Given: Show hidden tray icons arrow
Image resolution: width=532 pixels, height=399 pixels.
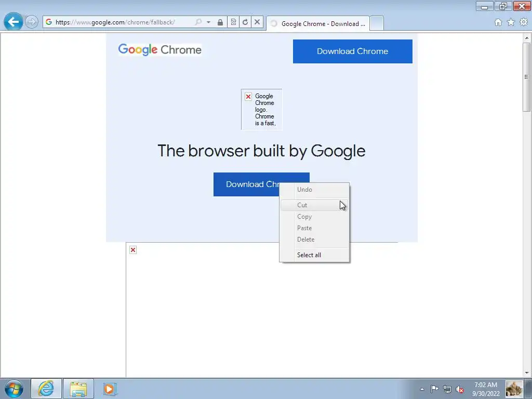Looking at the screenshot, I should pyautogui.click(x=422, y=389).
